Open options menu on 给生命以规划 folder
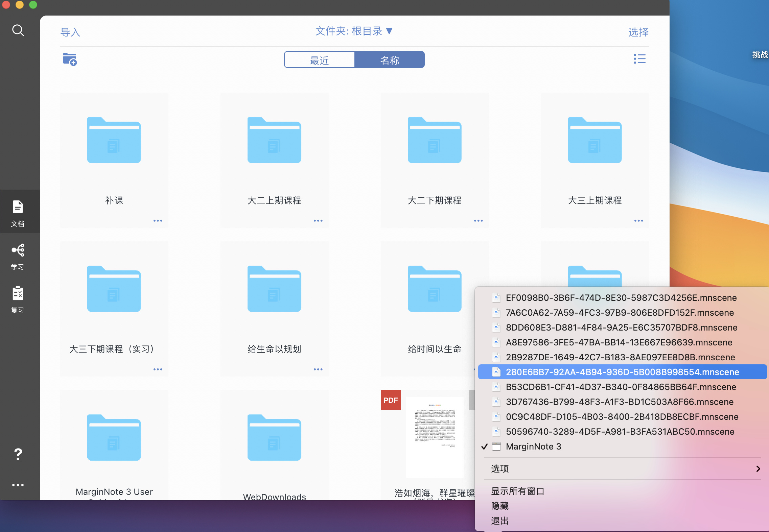The width and height of the screenshot is (769, 532). pyautogui.click(x=318, y=369)
